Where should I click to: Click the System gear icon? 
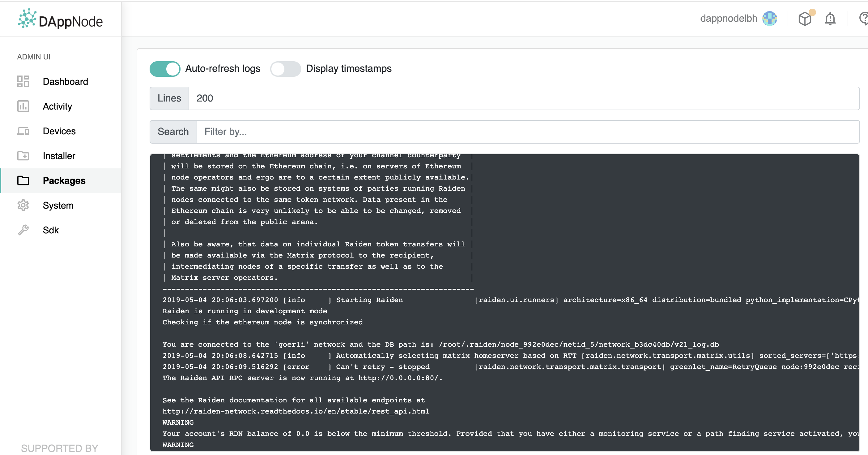(x=23, y=205)
